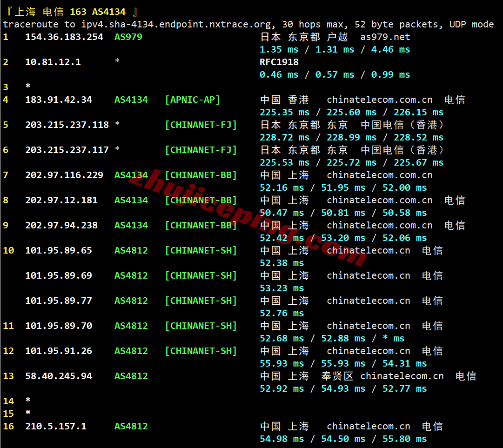The width and height of the screenshot is (503, 448).
Task: Click the [CHINANET-FJ] tag on hop 5
Action: tap(201, 125)
